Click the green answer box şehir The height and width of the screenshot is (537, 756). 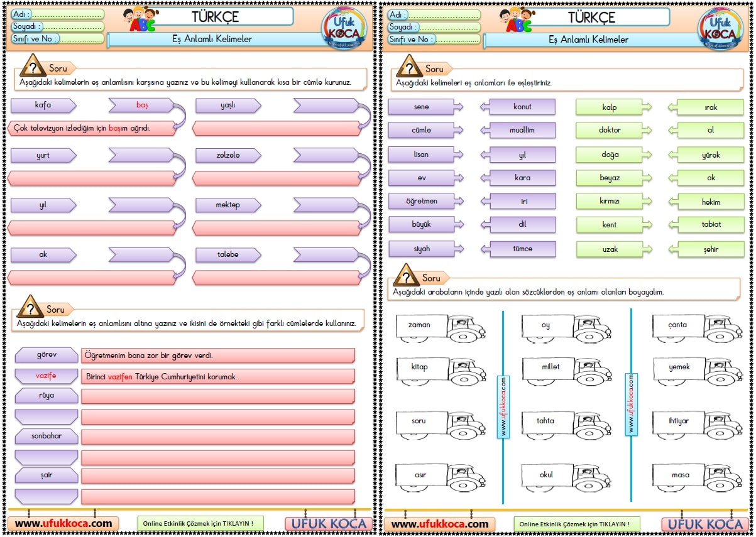click(x=706, y=249)
